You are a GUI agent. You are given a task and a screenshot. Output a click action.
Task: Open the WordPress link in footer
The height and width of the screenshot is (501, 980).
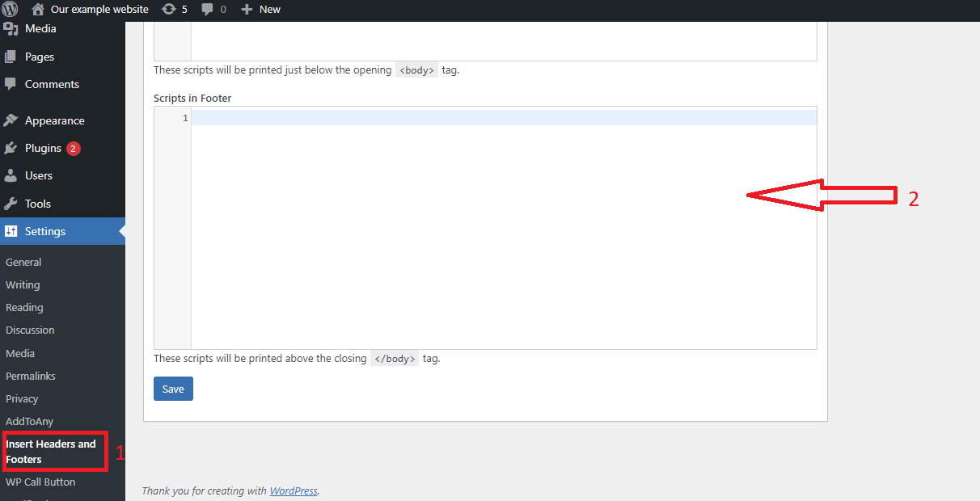pyautogui.click(x=294, y=490)
